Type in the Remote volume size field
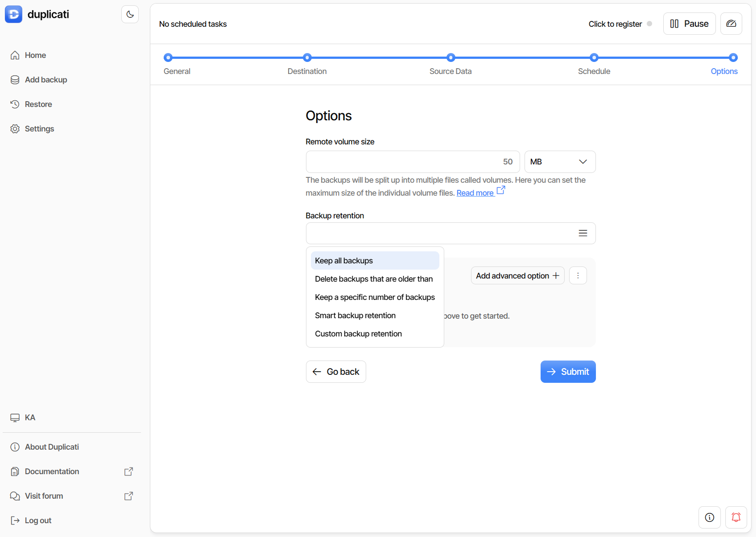 click(x=412, y=161)
